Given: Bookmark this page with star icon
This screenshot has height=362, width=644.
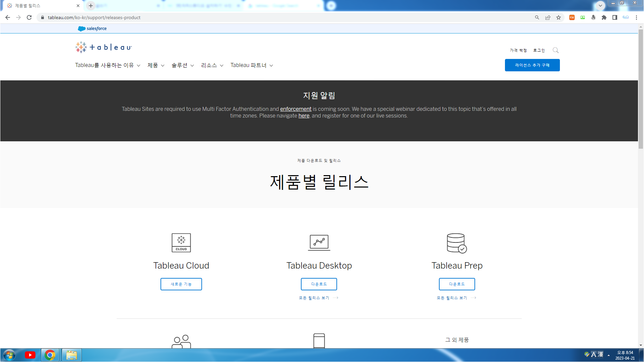Looking at the screenshot, I should pyautogui.click(x=559, y=17).
